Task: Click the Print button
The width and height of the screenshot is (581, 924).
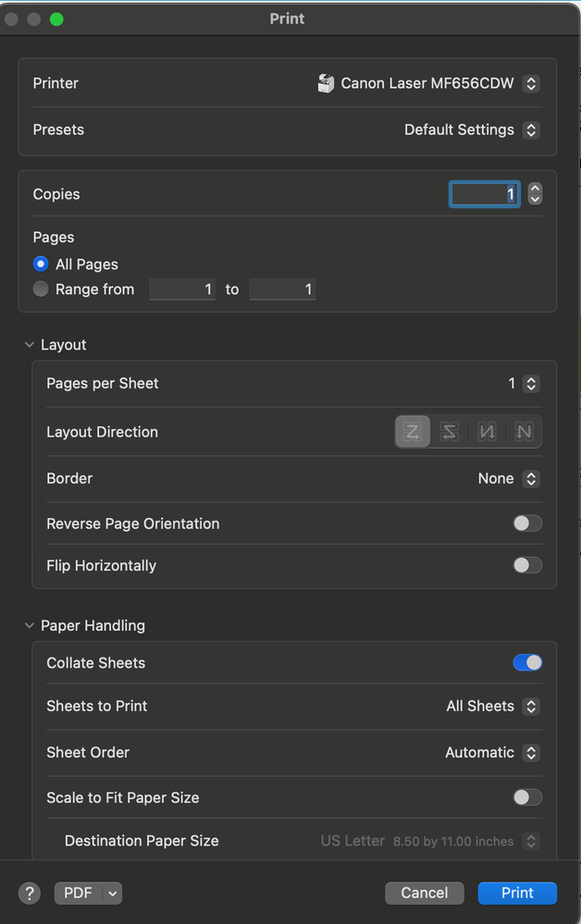Action: click(x=517, y=893)
